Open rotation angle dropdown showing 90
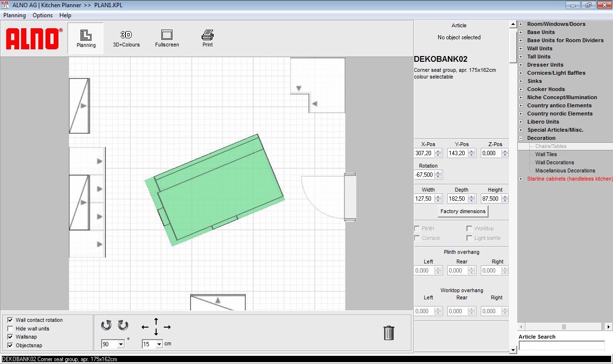 120,344
